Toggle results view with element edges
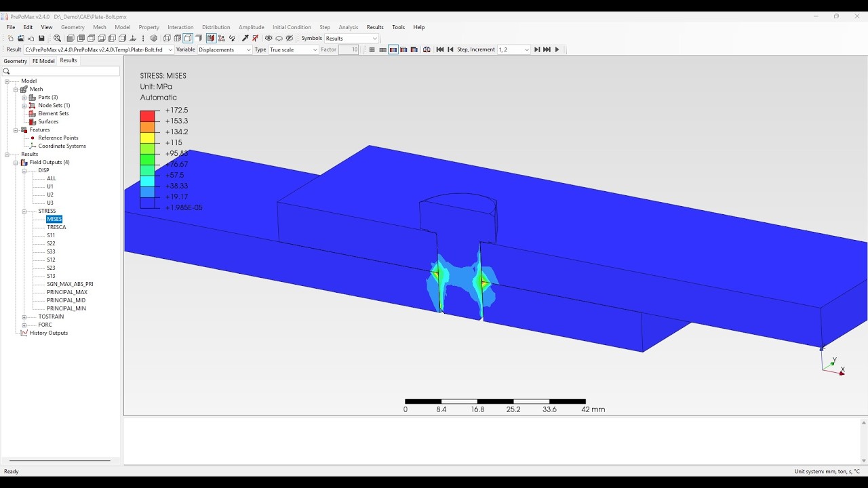 click(x=382, y=49)
